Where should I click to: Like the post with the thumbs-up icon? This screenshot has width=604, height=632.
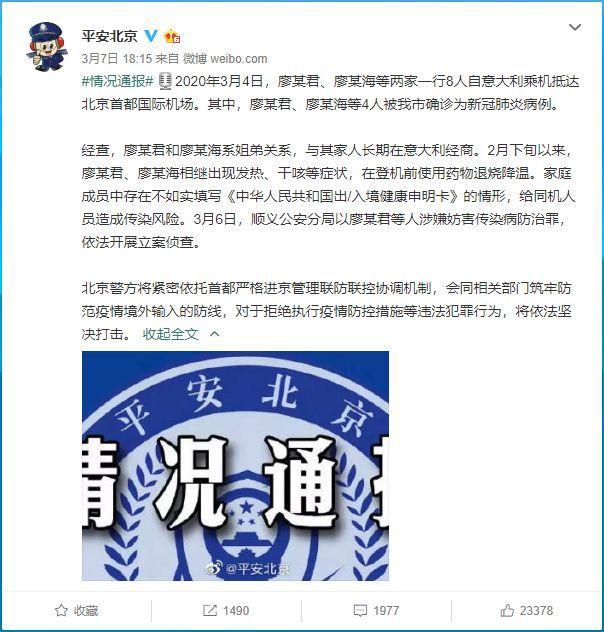507,610
